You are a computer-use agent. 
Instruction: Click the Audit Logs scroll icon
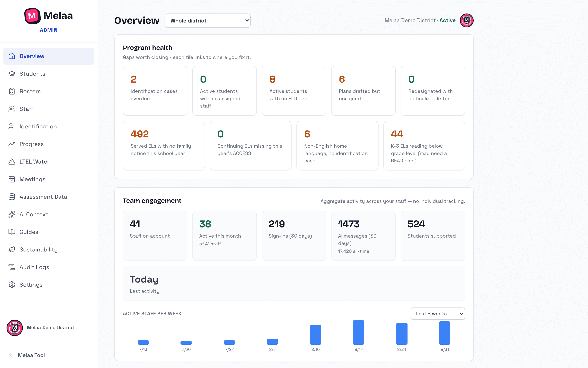(x=12, y=267)
